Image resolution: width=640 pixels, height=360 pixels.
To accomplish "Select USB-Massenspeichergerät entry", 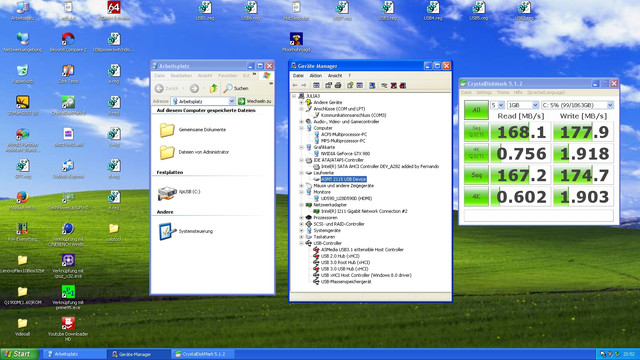I will [x=346, y=282].
